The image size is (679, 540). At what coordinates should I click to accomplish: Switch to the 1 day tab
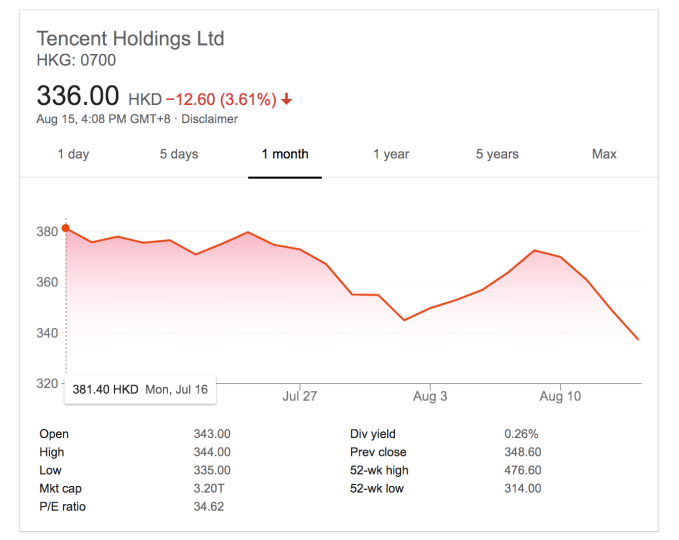[x=73, y=154]
